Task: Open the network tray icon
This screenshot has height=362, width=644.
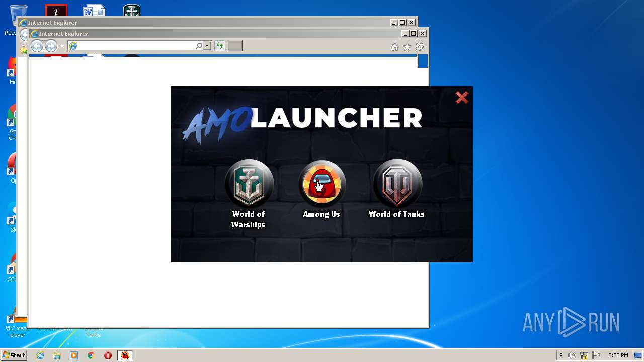Action: [584, 355]
